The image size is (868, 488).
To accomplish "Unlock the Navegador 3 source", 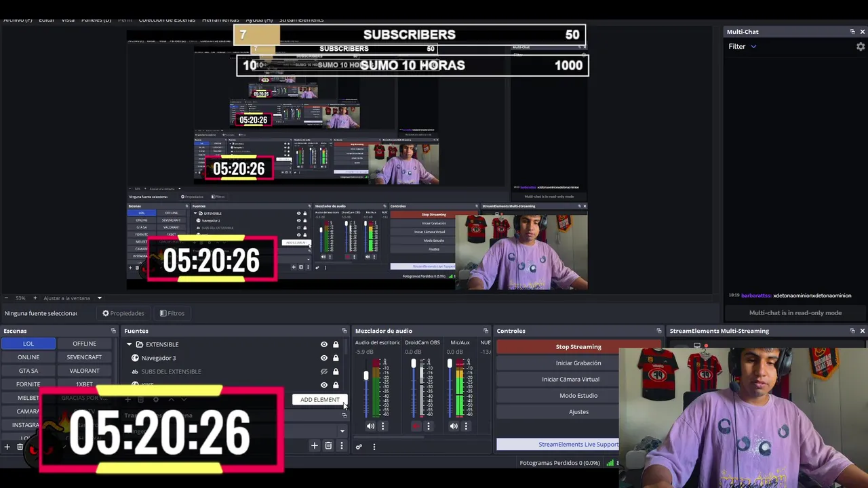I will point(336,358).
